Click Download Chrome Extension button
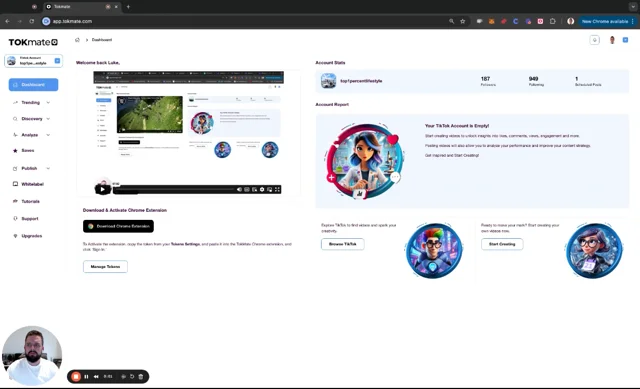The height and width of the screenshot is (389, 640). click(x=118, y=226)
